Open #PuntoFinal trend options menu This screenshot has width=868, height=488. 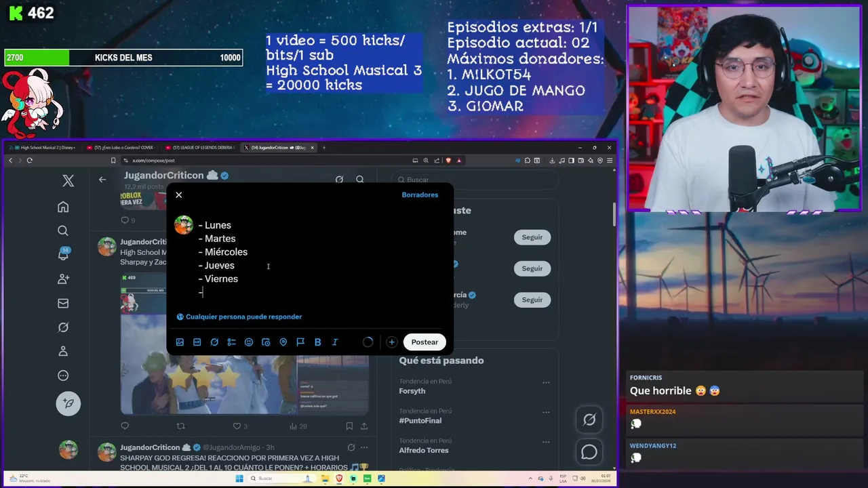tap(546, 411)
